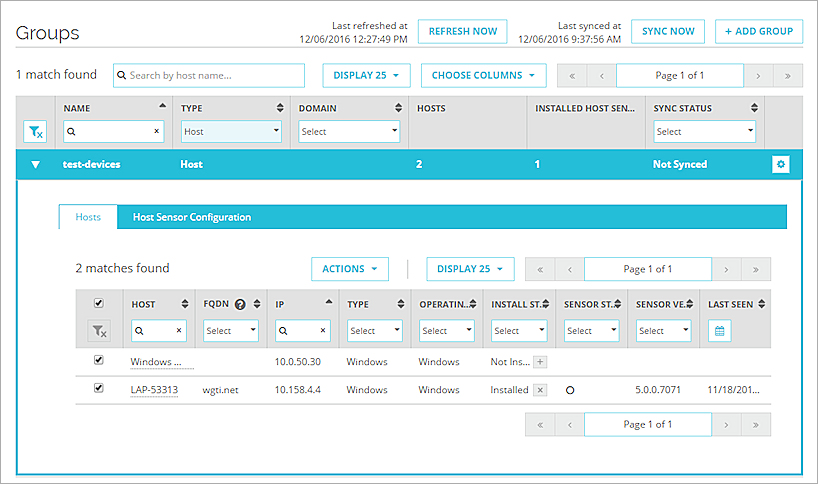Sort groups by Name column arrow
Image resolution: width=818 pixels, height=484 pixels.
pos(162,105)
